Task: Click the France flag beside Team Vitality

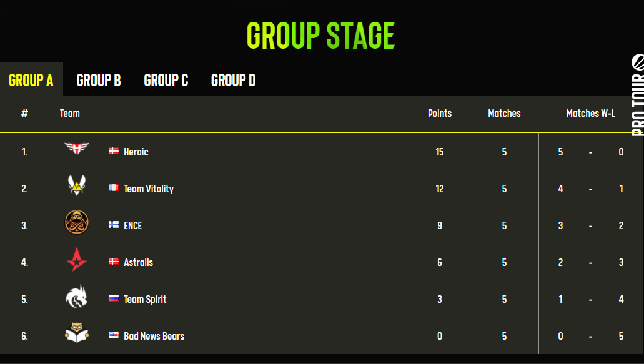Action: pos(113,187)
